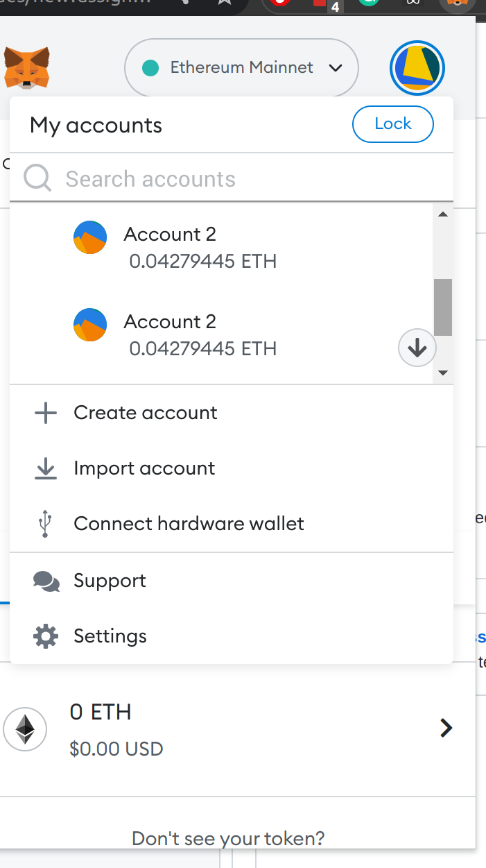Click the MetaMask fox logo

pos(26,67)
